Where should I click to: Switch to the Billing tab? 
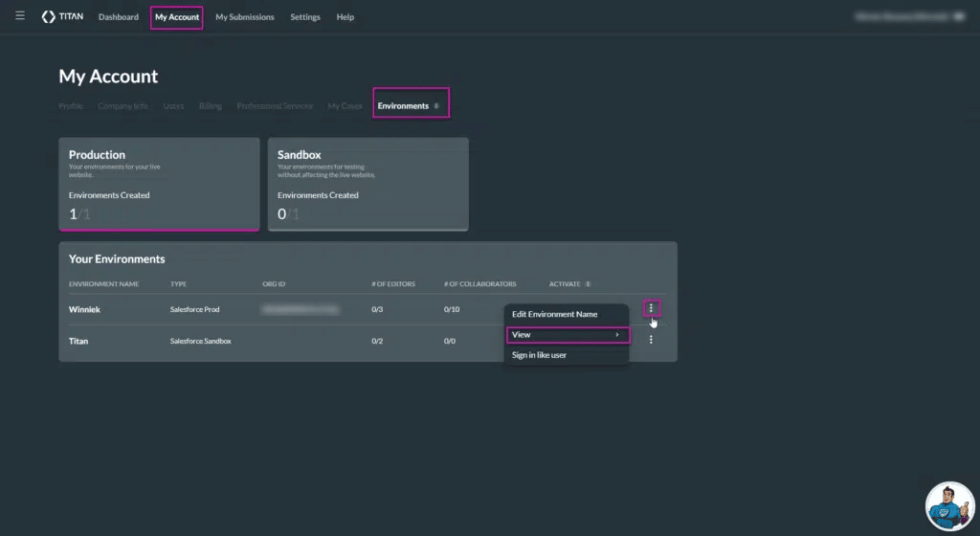click(x=210, y=105)
